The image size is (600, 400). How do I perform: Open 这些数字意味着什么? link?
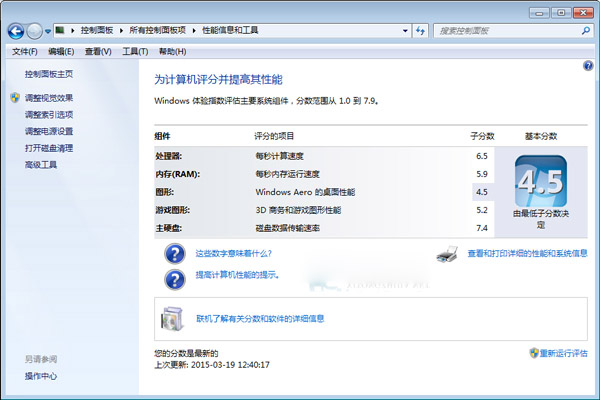233,253
